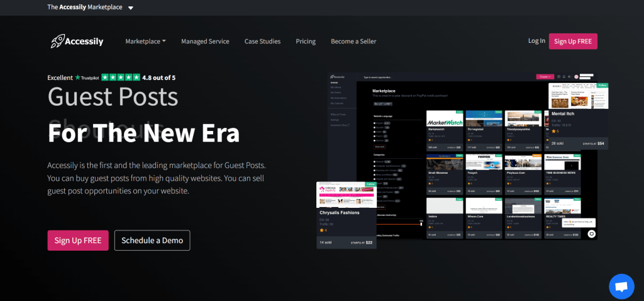Toggle the Italian language checkbox
The width and height of the screenshot is (644, 301).
pyautogui.click(x=375, y=132)
